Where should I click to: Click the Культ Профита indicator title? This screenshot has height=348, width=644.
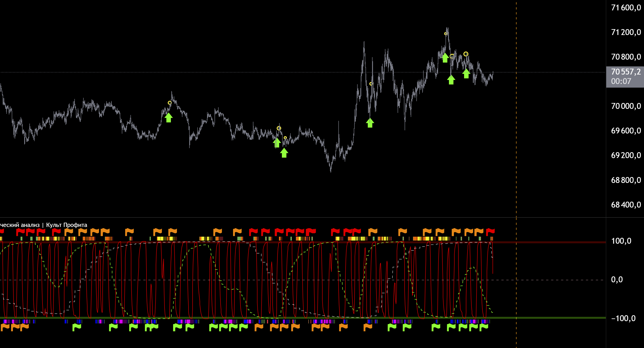click(x=66, y=225)
